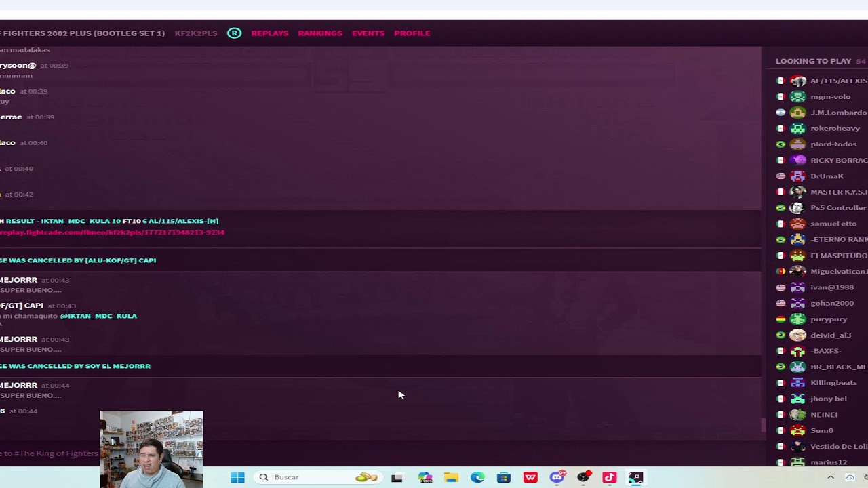Go to the EVENTS tab

[368, 33]
